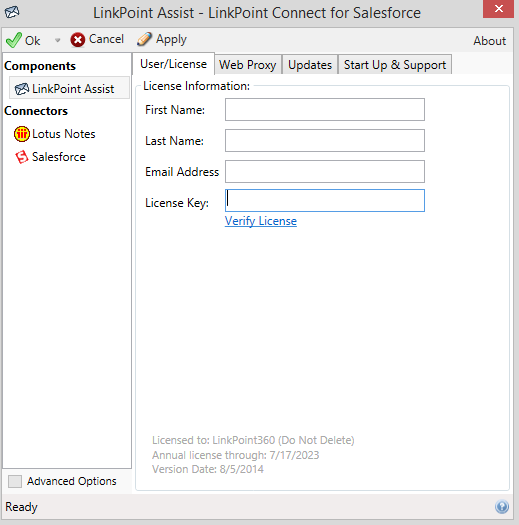Switch to the Web Proxy tab

[248, 65]
